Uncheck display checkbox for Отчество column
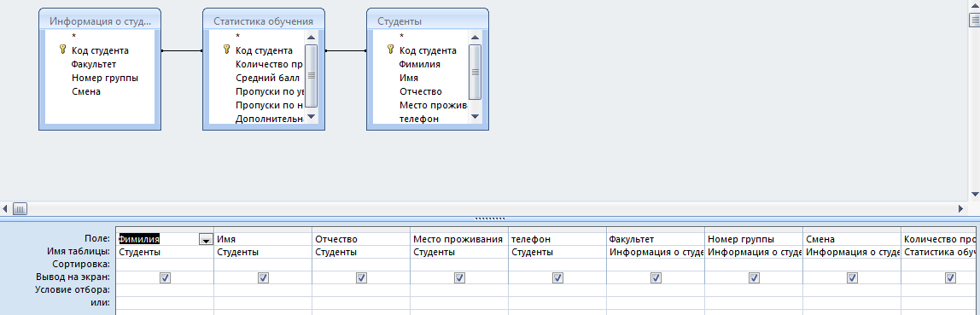The width and height of the screenshot is (980, 315). (361, 277)
